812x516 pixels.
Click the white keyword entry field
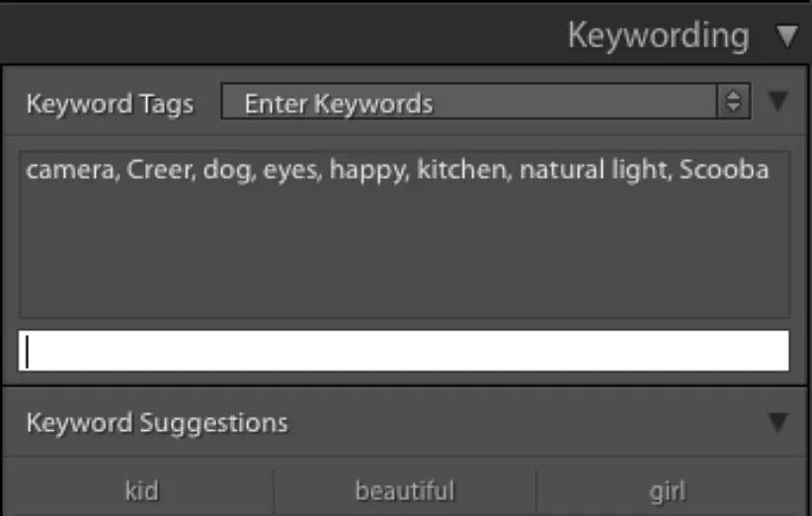[403, 351]
